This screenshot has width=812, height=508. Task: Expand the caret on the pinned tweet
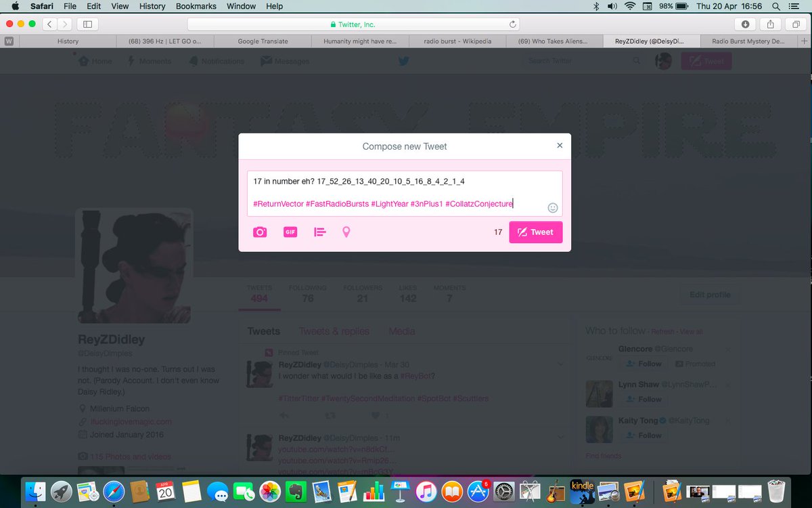point(560,364)
